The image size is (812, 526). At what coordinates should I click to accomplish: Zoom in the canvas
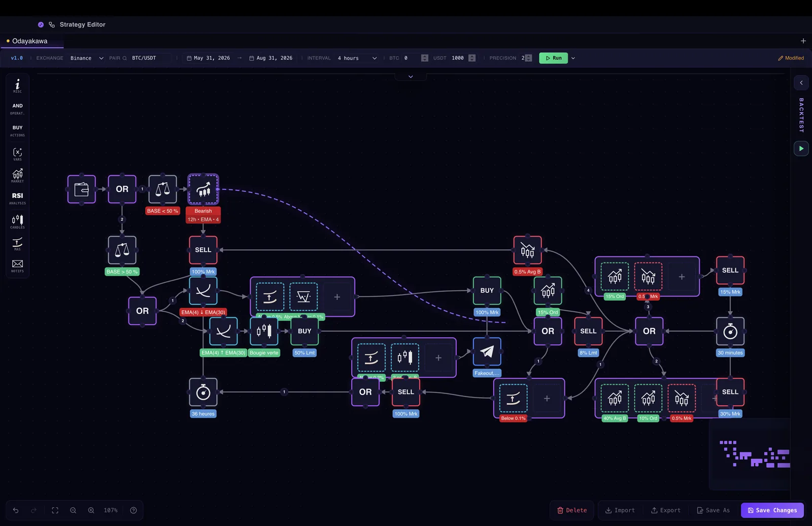coord(91,510)
